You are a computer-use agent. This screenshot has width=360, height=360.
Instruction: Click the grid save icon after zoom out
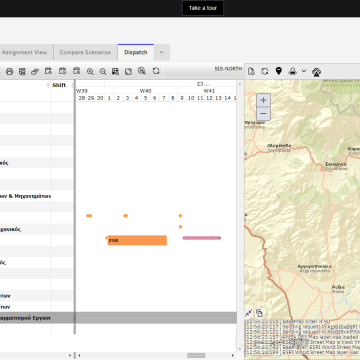point(115,71)
